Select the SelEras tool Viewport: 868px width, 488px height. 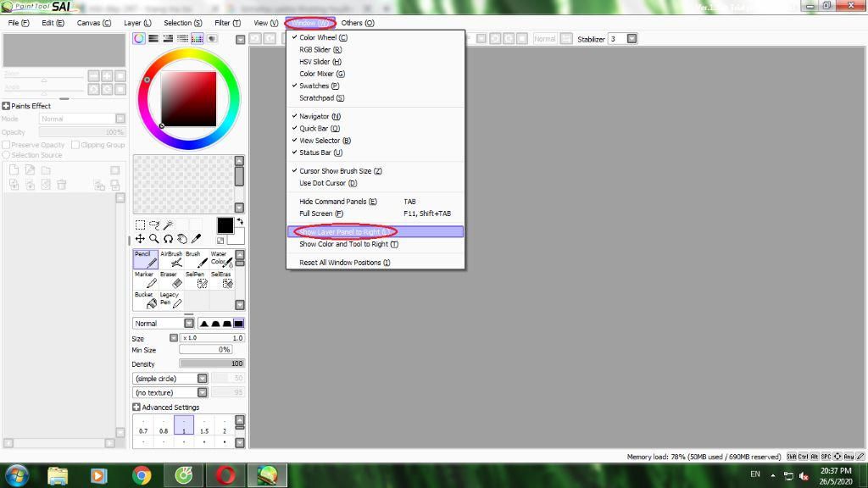pyautogui.click(x=221, y=280)
